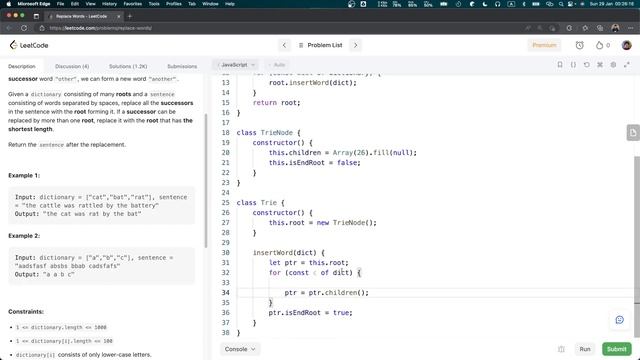Click 'ptr.isEndRoot = true;' line
This screenshot has width=640, height=360.
[310, 313]
